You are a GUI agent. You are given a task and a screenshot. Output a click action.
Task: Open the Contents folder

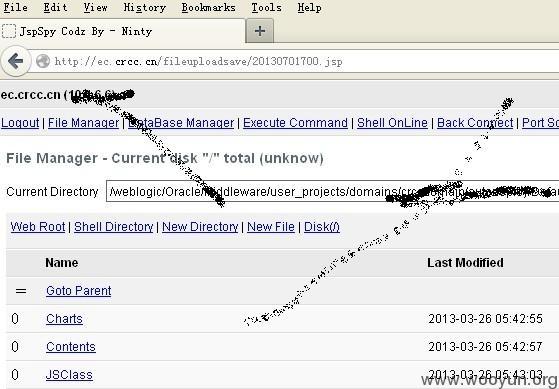[71, 347]
